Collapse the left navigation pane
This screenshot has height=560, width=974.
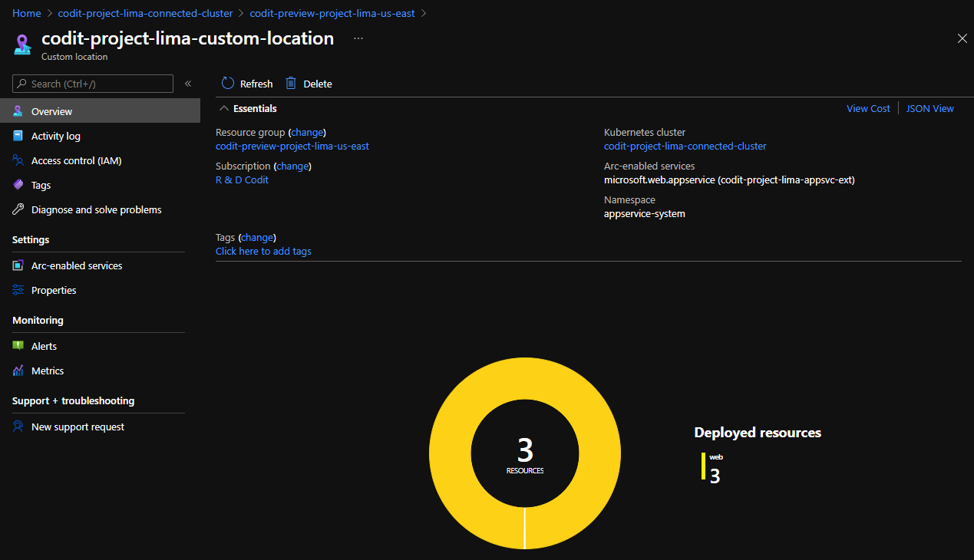[x=188, y=84]
